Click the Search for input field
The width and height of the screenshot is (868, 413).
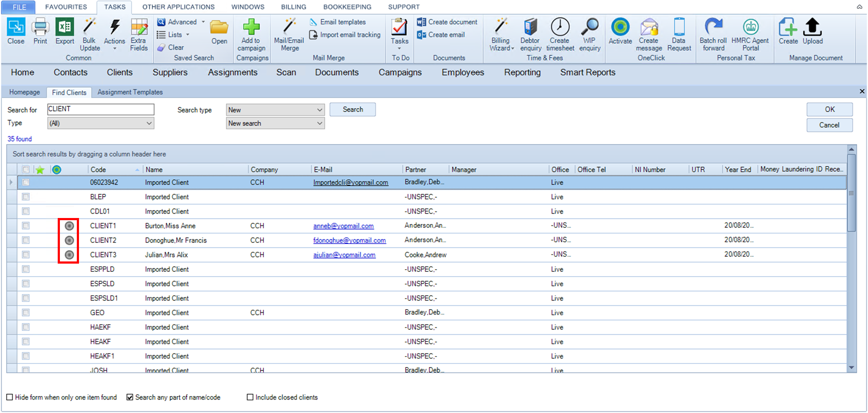(101, 109)
